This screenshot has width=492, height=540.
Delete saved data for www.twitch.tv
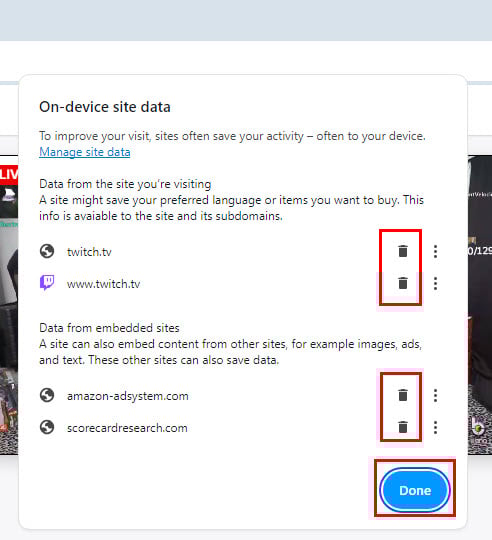tap(402, 283)
